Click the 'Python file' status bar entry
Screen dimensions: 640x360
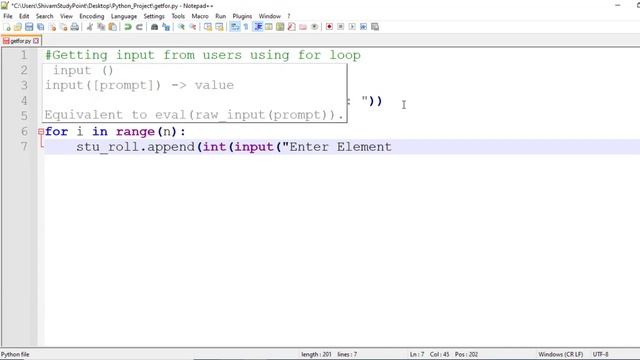(15, 354)
